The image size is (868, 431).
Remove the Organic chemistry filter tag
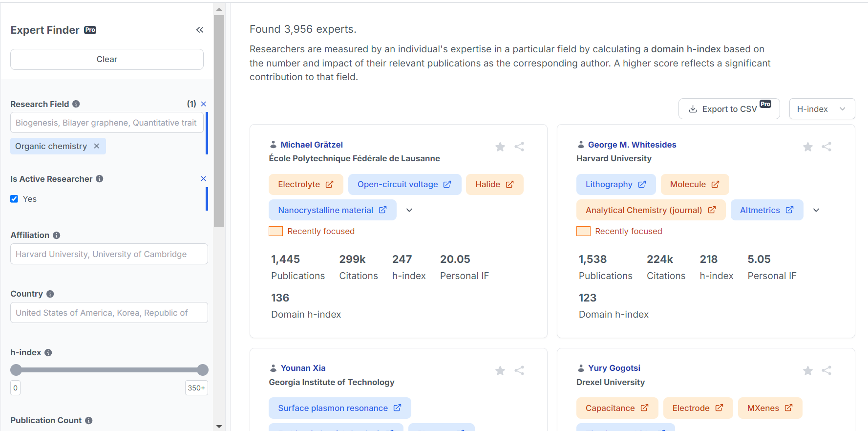click(x=97, y=146)
